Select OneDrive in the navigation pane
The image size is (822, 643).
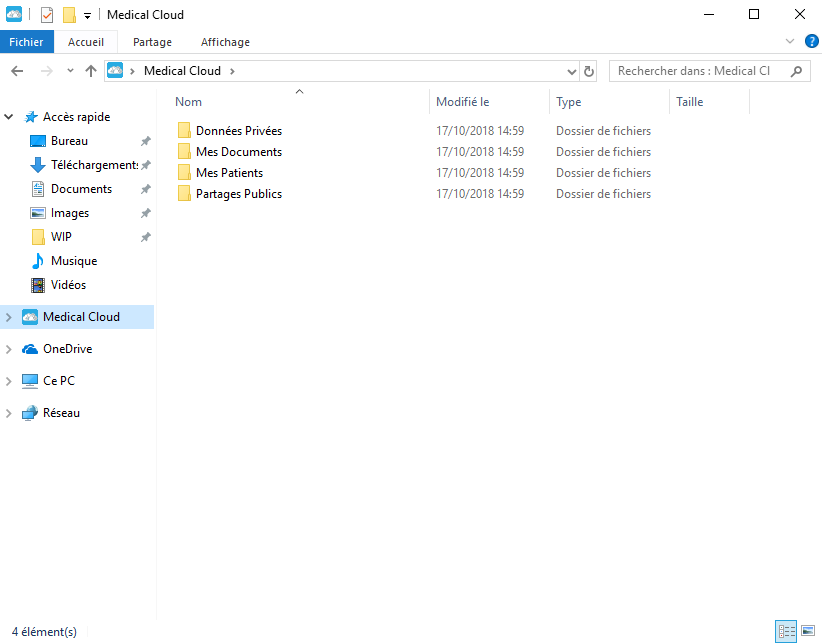pyautogui.click(x=68, y=348)
